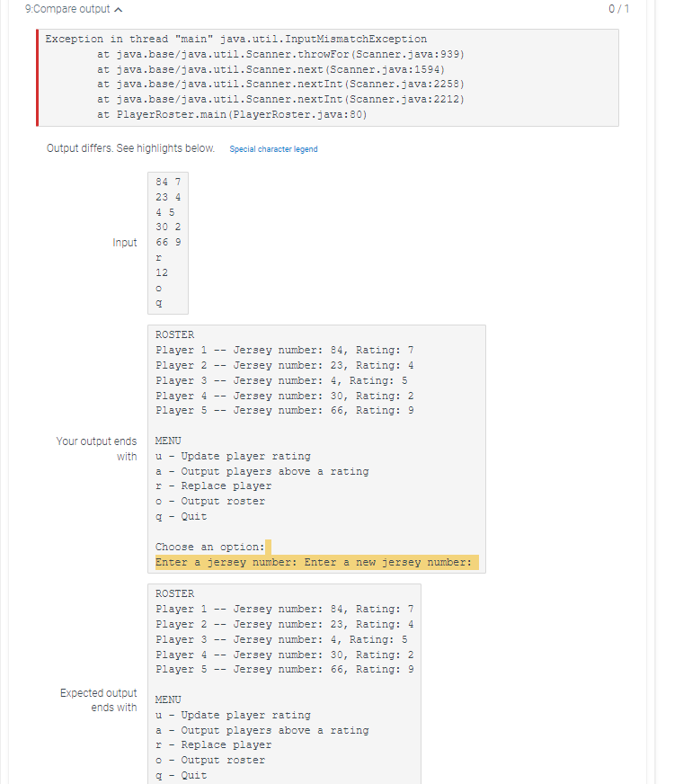This screenshot has height=784, width=692.
Task: Open the Special character legend link
Action: click(273, 149)
